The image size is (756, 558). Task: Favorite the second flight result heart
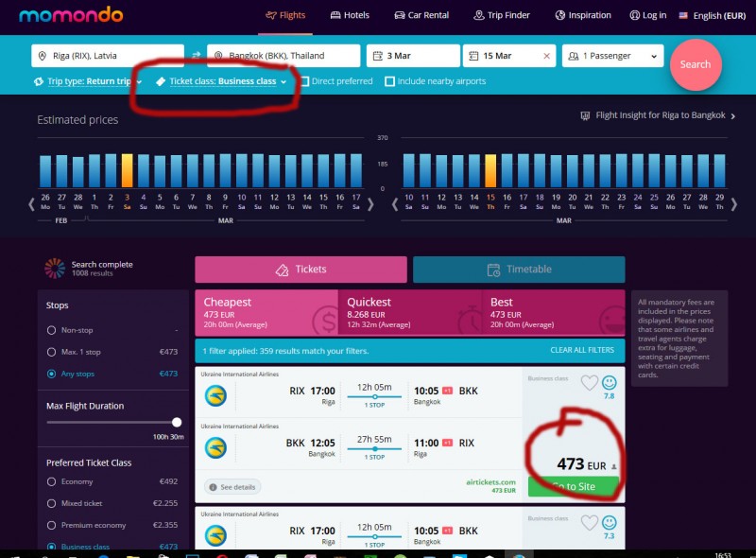point(589,523)
